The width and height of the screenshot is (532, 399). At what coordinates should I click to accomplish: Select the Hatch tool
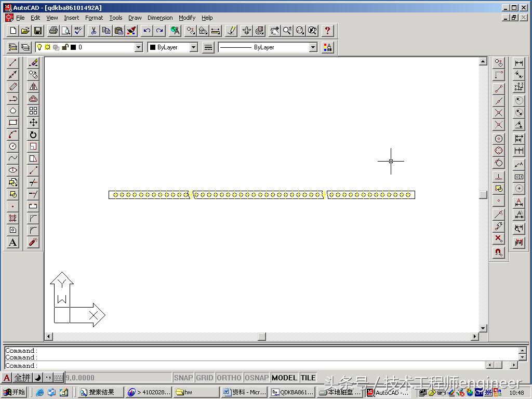pyautogui.click(x=13, y=218)
